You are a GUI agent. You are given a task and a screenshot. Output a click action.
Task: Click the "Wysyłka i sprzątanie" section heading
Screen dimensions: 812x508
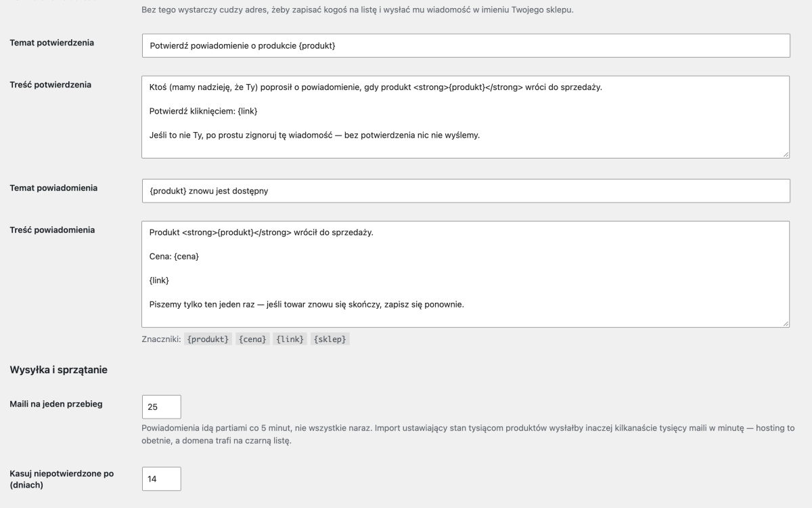59,370
